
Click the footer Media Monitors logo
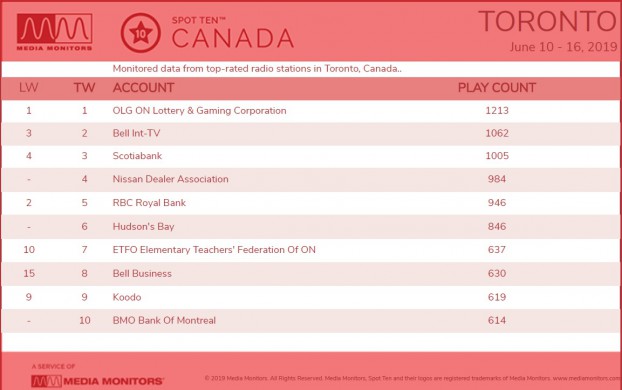(x=97, y=381)
